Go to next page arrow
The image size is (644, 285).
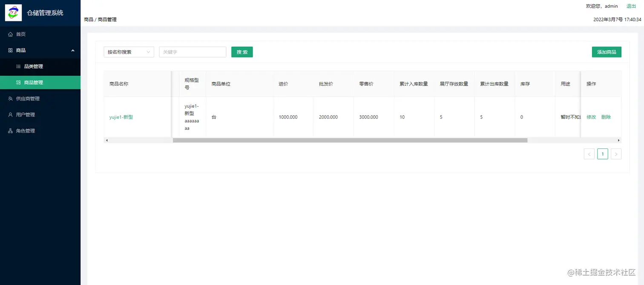click(x=616, y=154)
